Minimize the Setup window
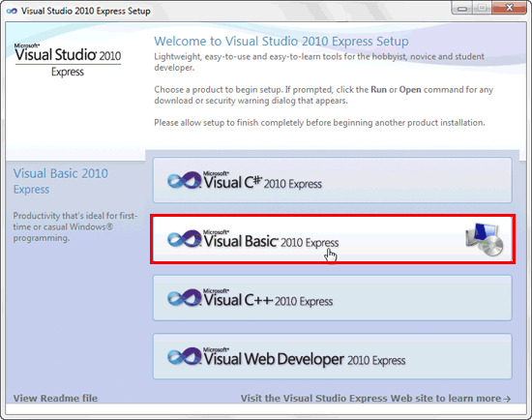 click(x=461, y=8)
